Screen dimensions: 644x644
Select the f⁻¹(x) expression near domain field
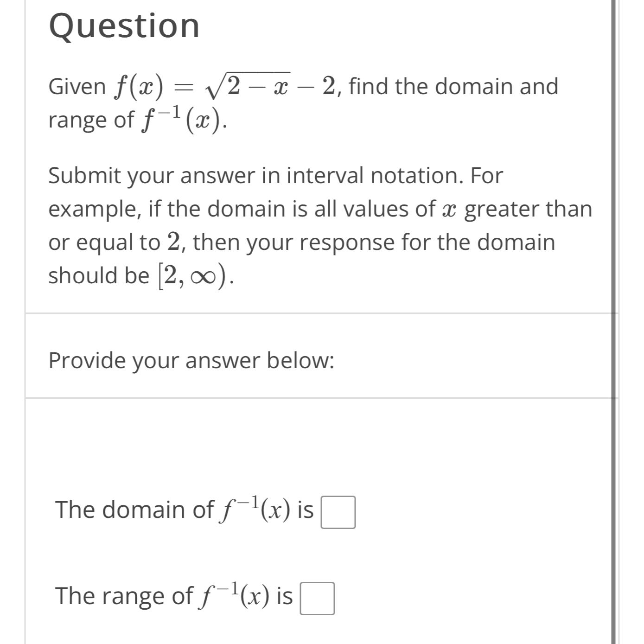[x=255, y=510]
